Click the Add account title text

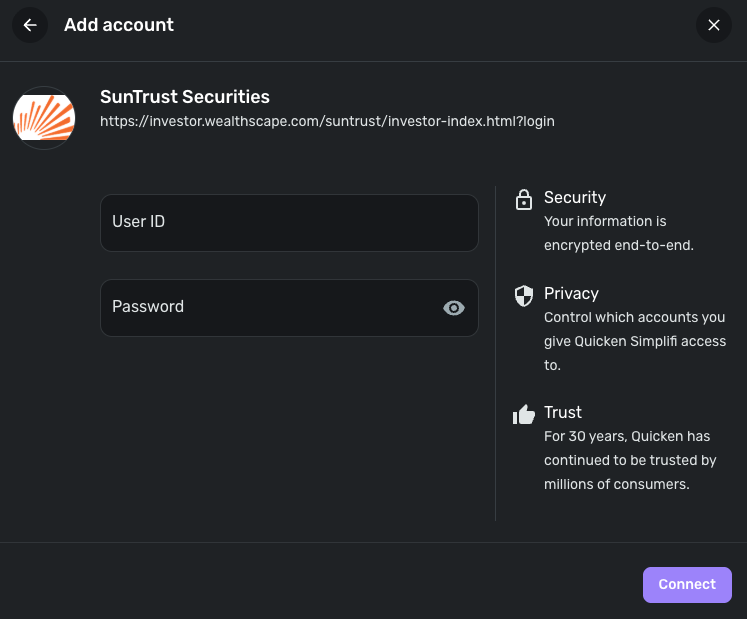coord(119,25)
